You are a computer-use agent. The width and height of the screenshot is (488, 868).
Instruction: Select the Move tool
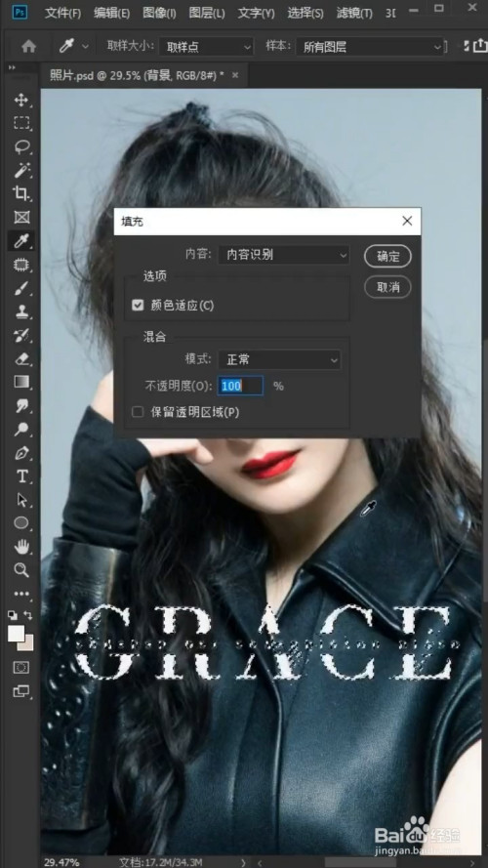[21, 101]
